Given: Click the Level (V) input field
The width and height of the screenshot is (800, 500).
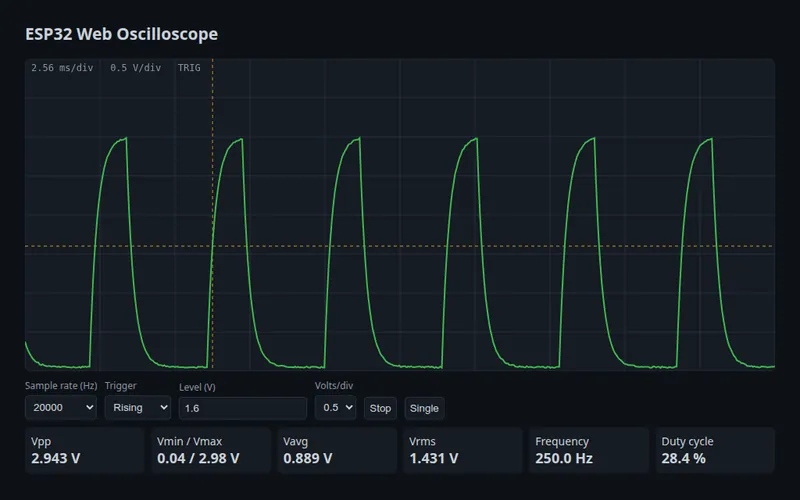Looking at the screenshot, I should pyautogui.click(x=243, y=408).
